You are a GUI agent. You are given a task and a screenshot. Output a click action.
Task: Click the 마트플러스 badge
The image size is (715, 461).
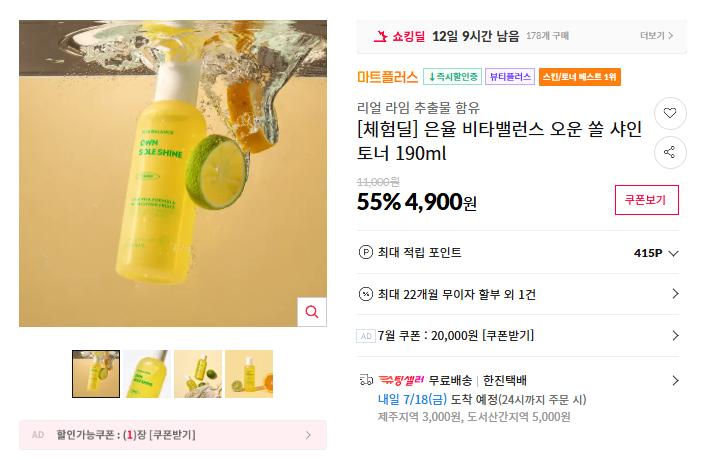coord(387,76)
